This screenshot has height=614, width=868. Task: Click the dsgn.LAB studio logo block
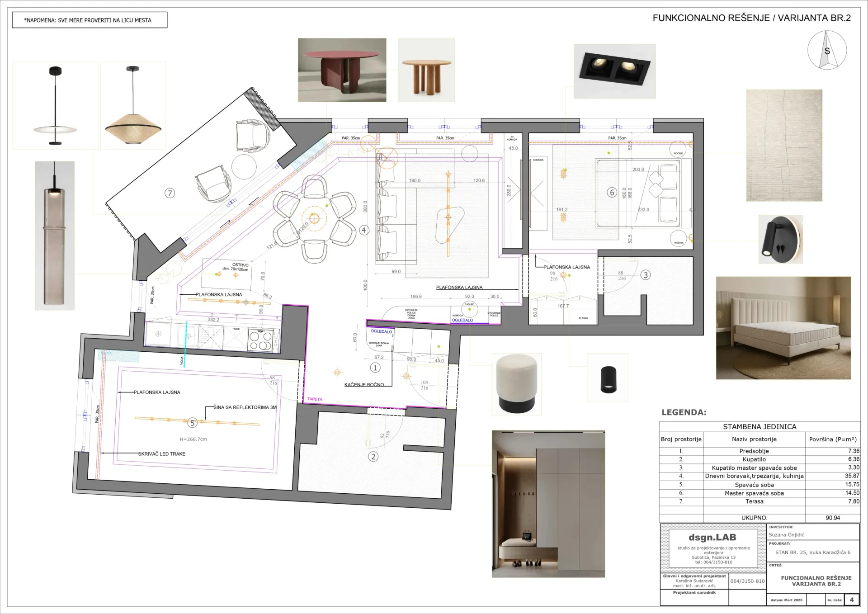(713, 548)
